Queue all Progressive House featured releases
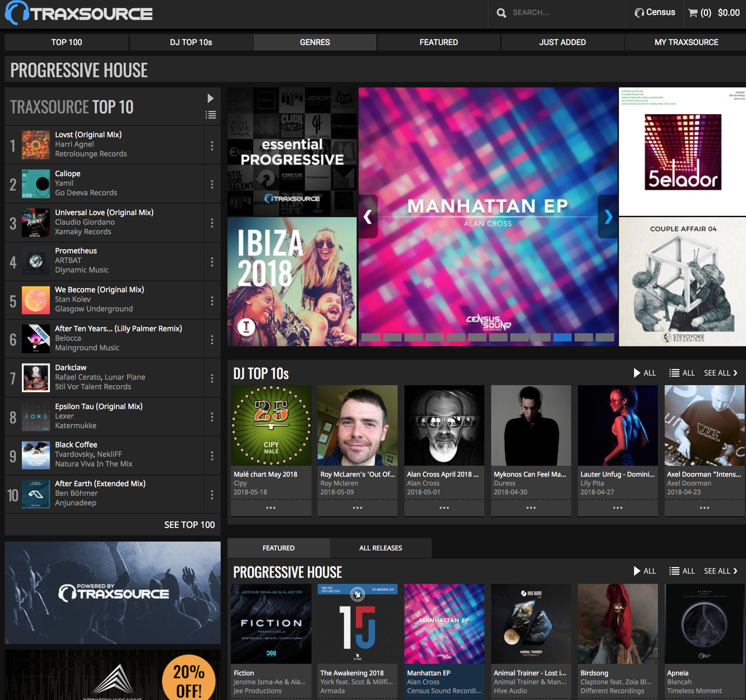This screenshot has width=746, height=700. click(x=682, y=571)
